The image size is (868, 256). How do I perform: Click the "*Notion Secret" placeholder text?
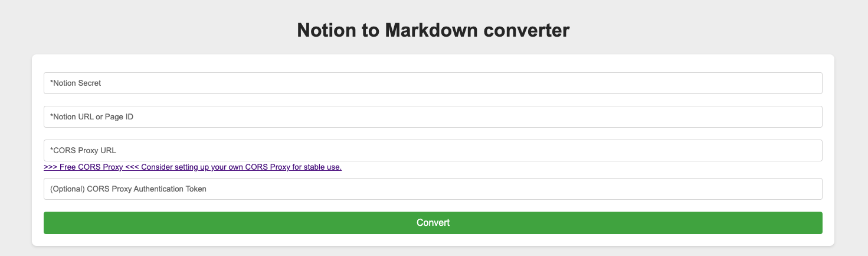[76, 83]
